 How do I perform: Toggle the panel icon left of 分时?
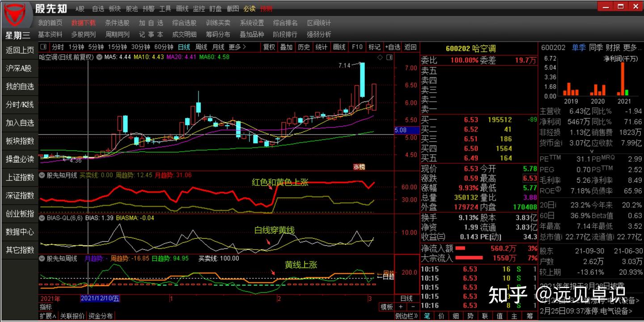pyautogui.click(x=43, y=47)
